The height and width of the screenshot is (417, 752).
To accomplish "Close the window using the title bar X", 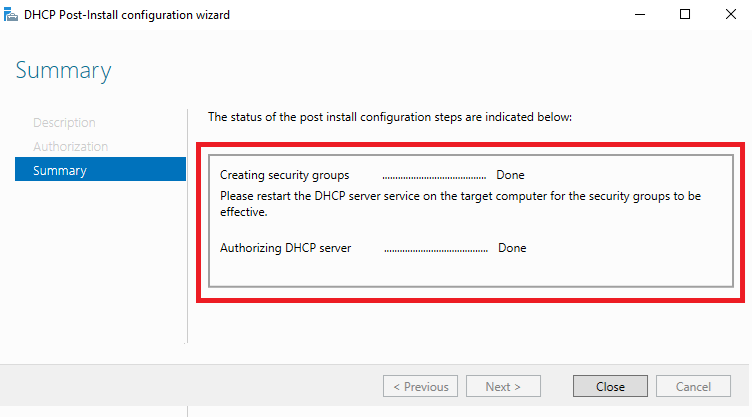I will [729, 14].
